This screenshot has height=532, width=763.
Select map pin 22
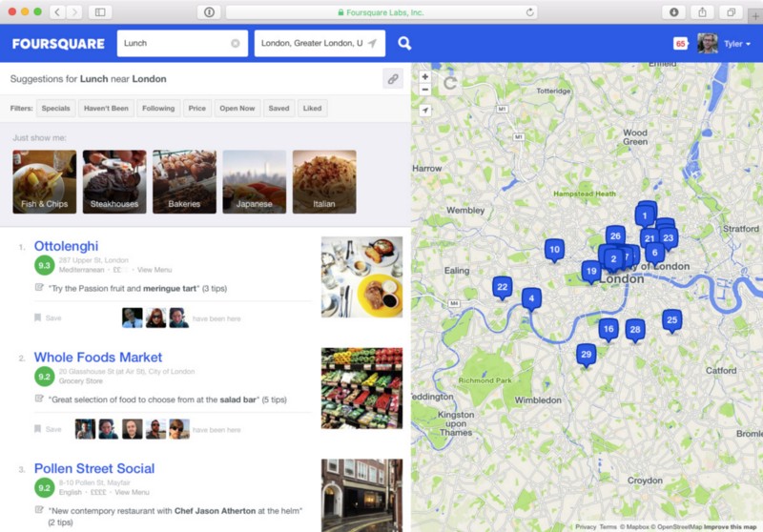pos(503,287)
